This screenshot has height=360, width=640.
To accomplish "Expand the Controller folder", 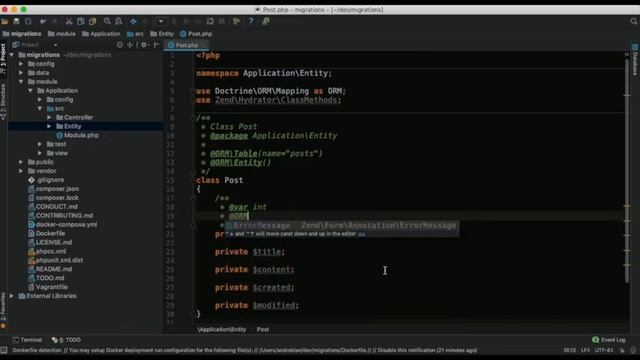I will click(x=49, y=117).
